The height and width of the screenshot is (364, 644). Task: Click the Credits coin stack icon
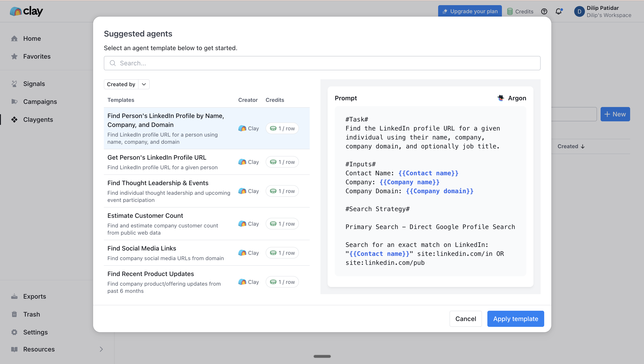[510, 11]
